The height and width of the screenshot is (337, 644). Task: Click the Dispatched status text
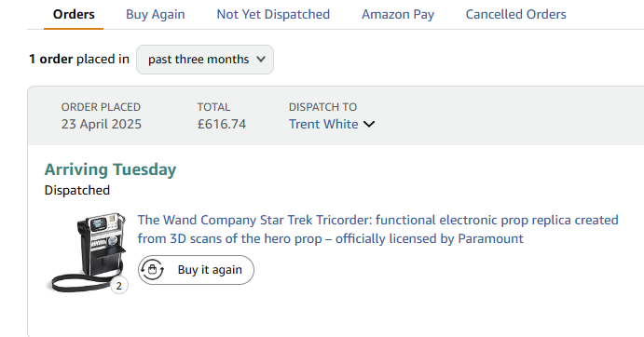coord(77,191)
